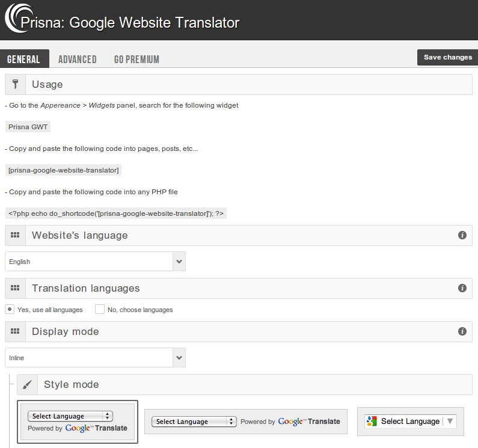
Task: Open the Website's language info icon
Action: pos(462,235)
